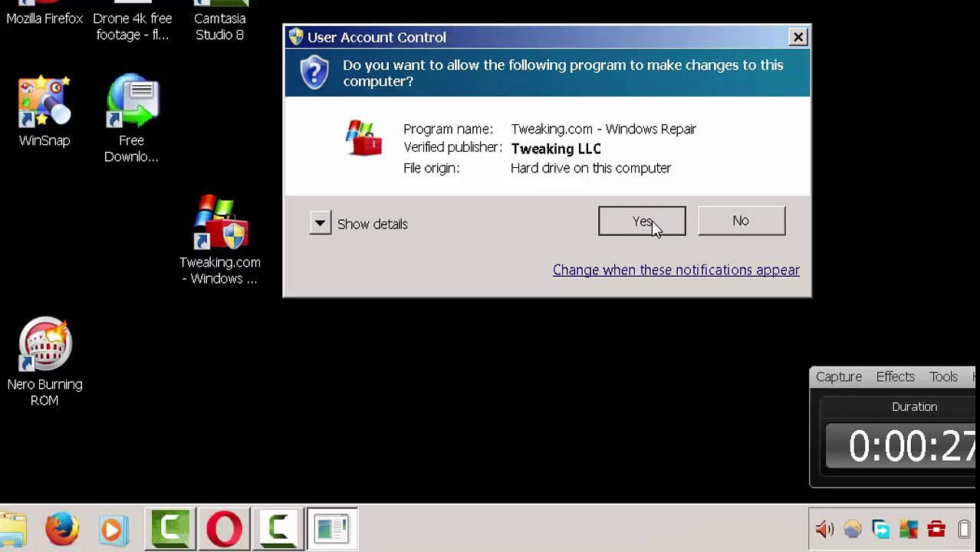Click the recorder duration timer display
980x552 pixels.
coord(901,445)
